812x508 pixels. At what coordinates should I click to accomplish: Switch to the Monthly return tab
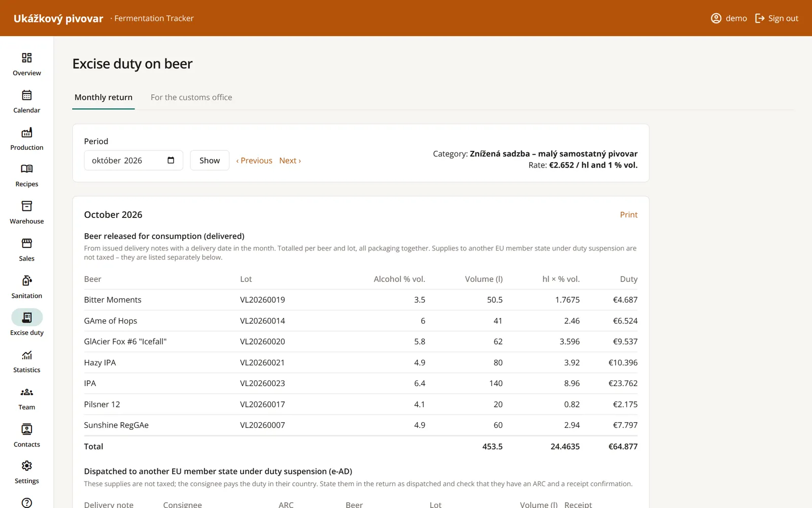(104, 98)
